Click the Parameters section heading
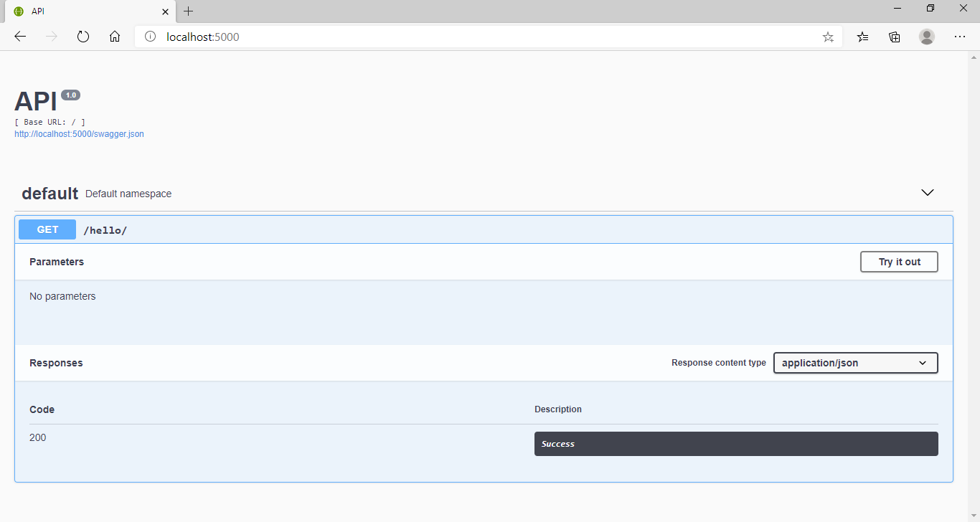This screenshot has width=980, height=522. pos(57,262)
